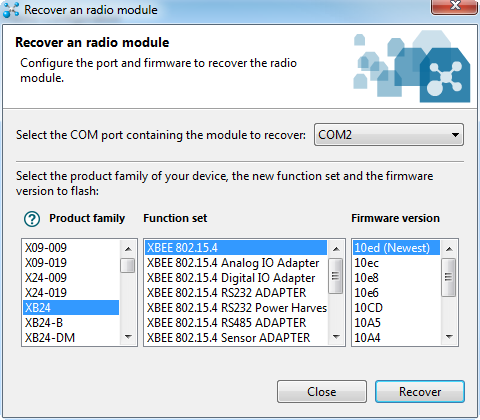Click the Function set list's down scroll arrow
This screenshot has height=420, width=480.
pyautogui.click(x=336, y=337)
